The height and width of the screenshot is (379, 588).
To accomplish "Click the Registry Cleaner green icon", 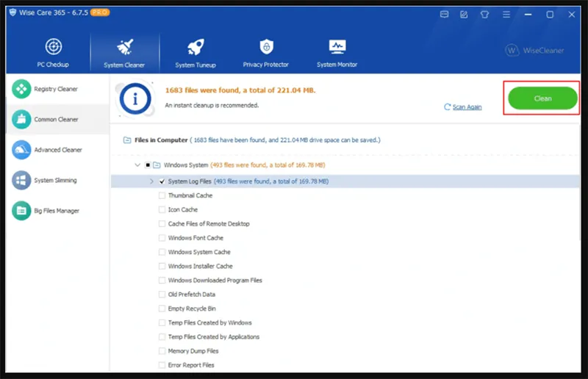I will point(21,89).
